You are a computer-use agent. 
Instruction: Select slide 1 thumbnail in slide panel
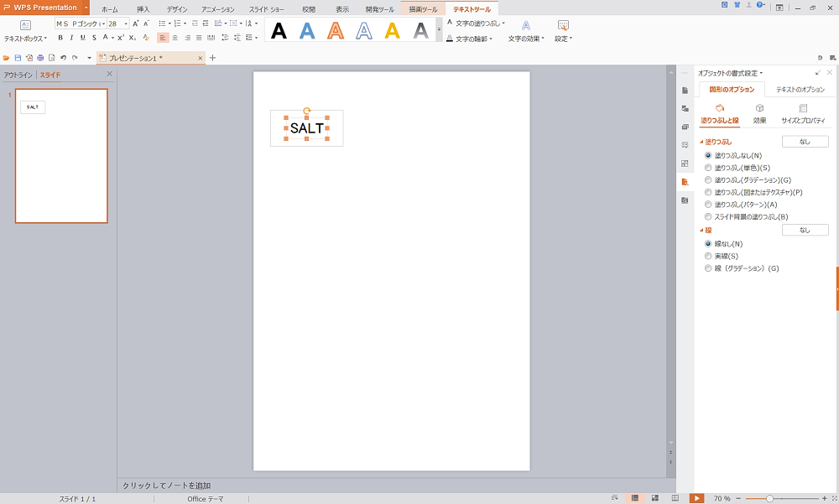pos(61,156)
